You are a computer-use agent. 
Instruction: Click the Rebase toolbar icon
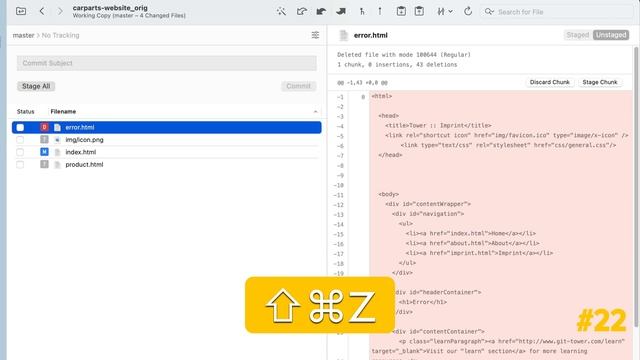point(380,11)
